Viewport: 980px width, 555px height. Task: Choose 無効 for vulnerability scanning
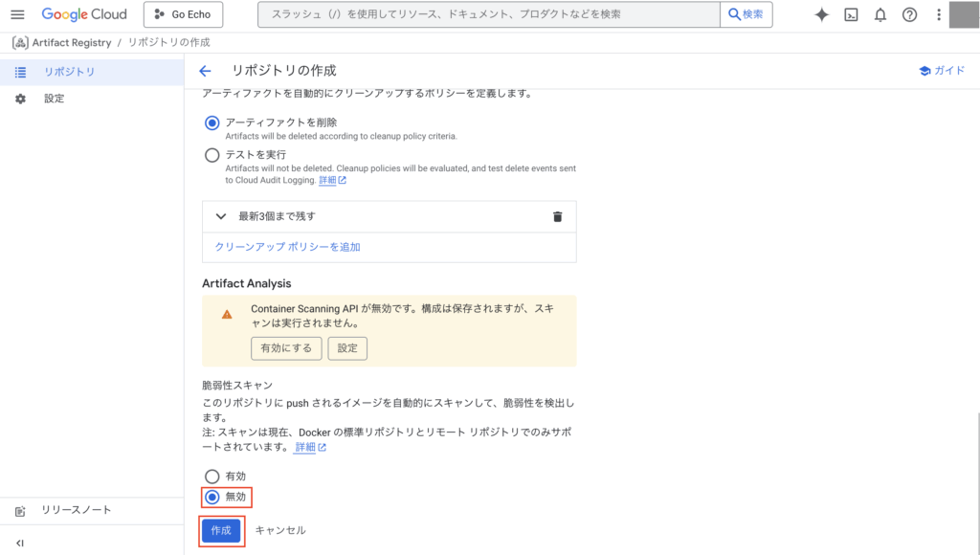[x=212, y=497]
